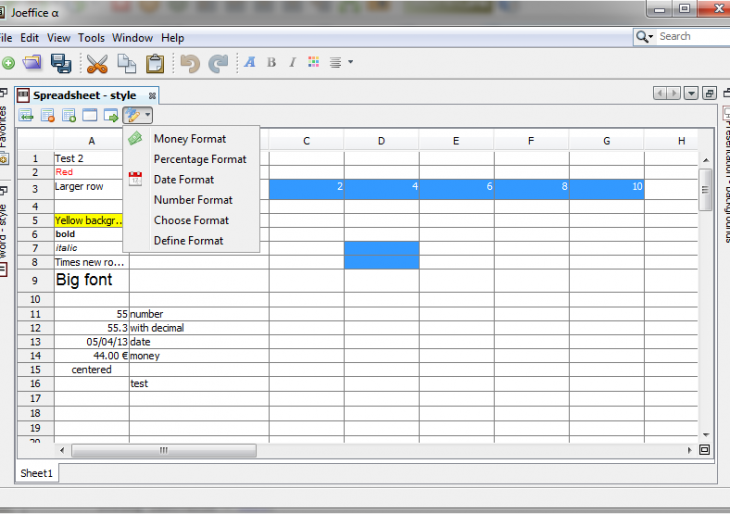Copy with the duplicate pages icon
The width and height of the screenshot is (730, 514).
[126, 63]
